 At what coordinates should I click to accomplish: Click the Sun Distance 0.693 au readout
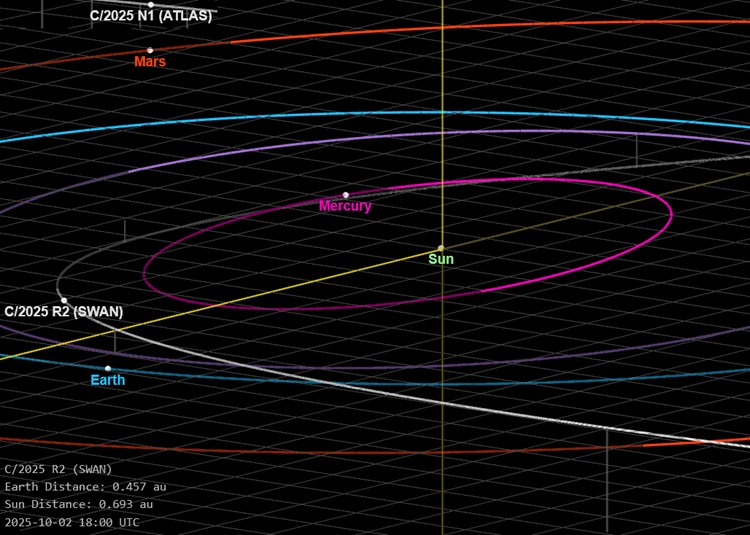79,504
